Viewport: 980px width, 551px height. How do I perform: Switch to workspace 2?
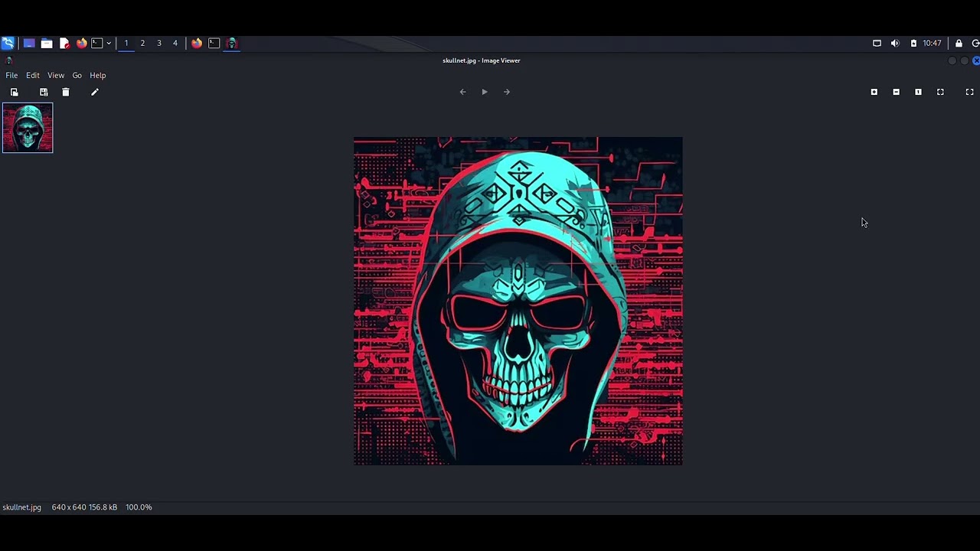click(x=142, y=43)
